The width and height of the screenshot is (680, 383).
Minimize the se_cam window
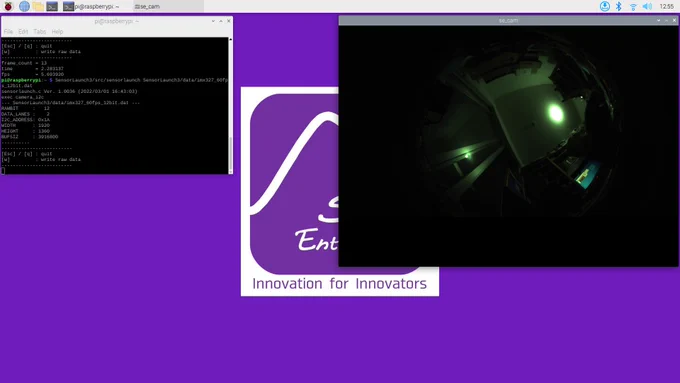(658, 20)
